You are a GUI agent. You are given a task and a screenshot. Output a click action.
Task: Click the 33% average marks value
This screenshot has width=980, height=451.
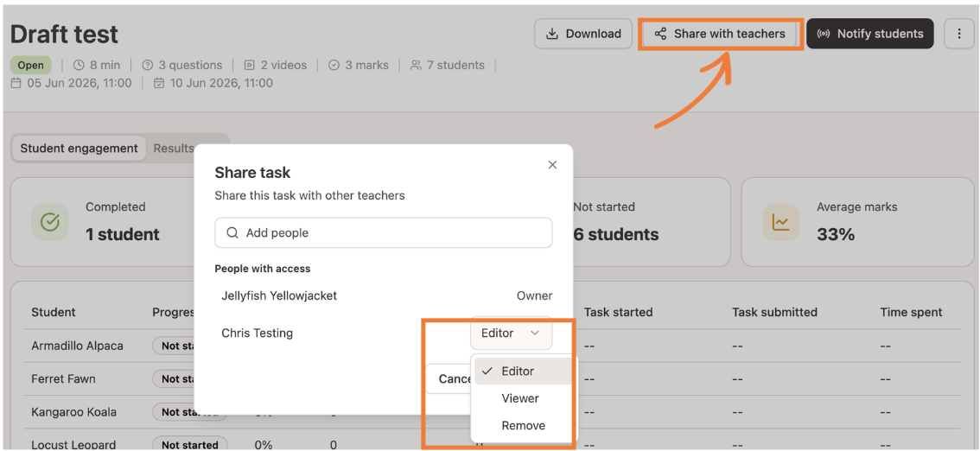coord(836,235)
